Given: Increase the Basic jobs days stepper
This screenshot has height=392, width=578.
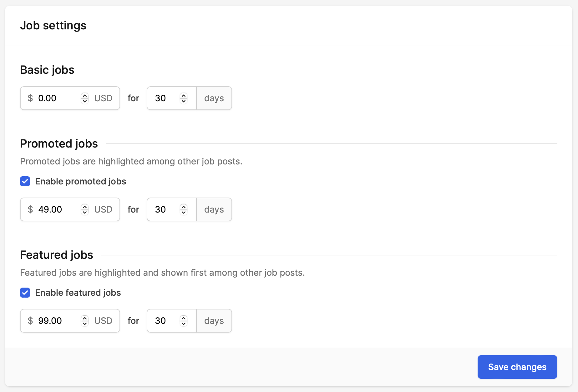Looking at the screenshot, I should 184,95.
